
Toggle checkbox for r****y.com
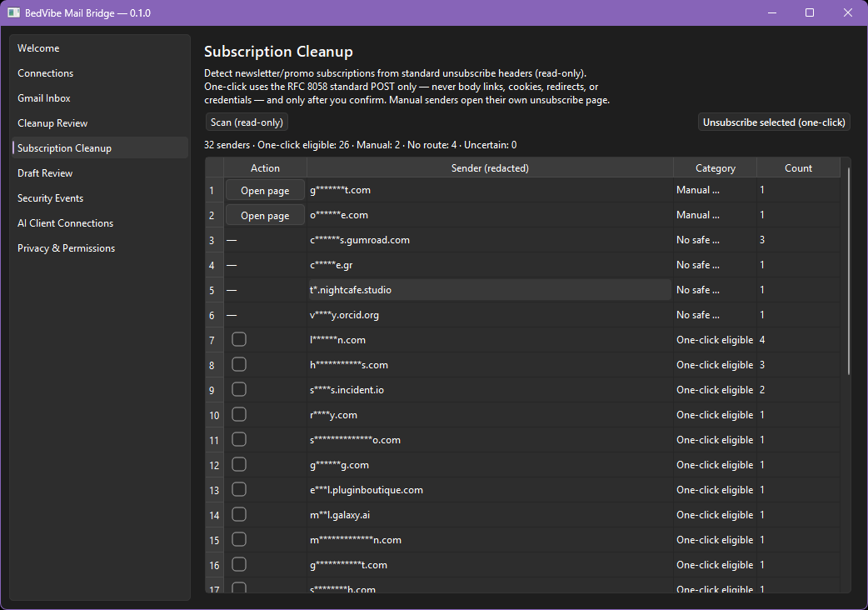point(238,414)
